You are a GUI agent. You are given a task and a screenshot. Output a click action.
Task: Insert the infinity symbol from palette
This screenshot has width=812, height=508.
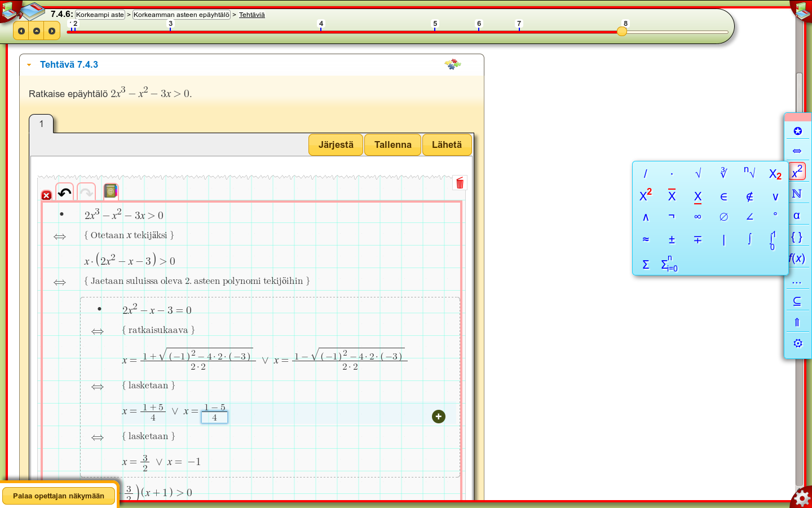tap(698, 217)
